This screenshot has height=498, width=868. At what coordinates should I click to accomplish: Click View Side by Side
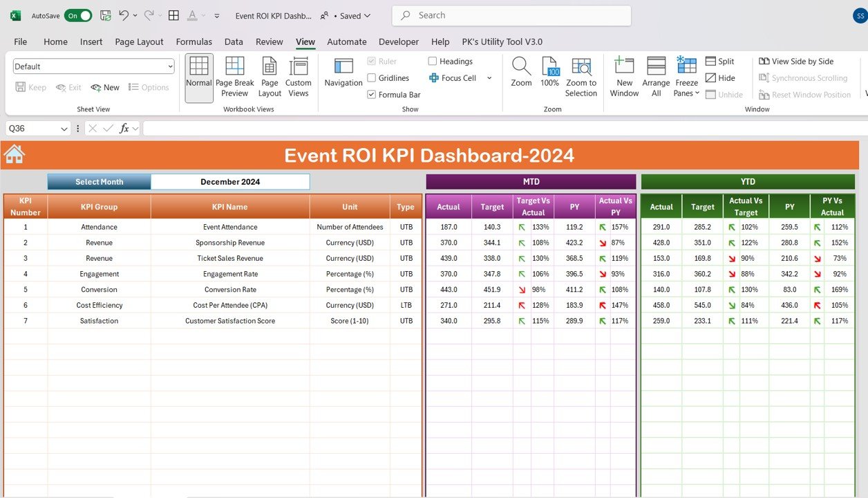(796, 62)
